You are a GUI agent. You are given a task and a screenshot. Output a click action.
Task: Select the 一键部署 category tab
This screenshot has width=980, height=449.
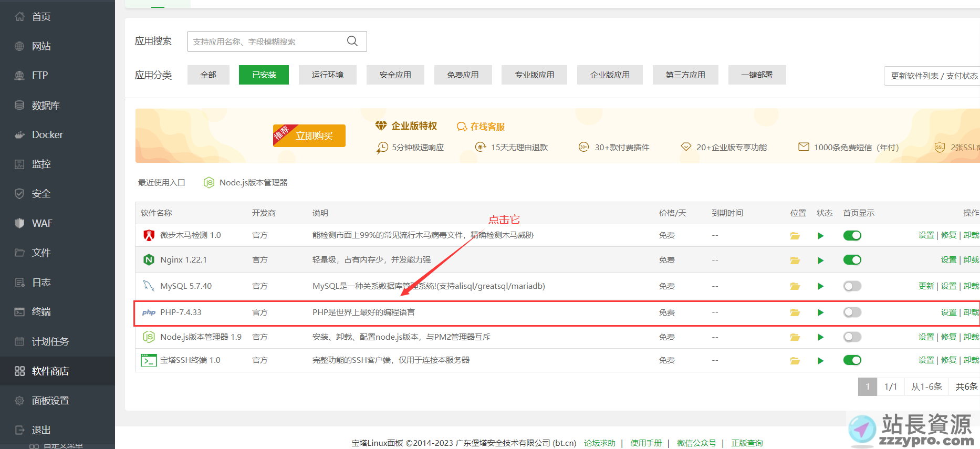(x=757, y=75)
